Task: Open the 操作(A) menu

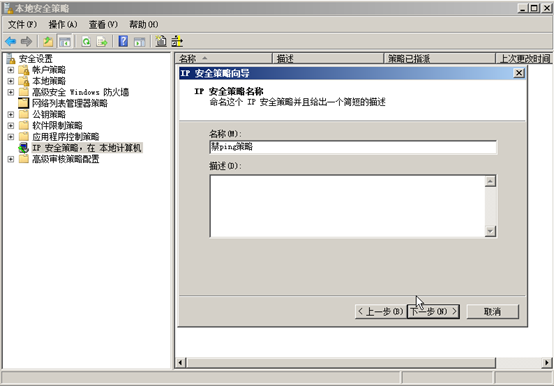Action: point(63,24)
